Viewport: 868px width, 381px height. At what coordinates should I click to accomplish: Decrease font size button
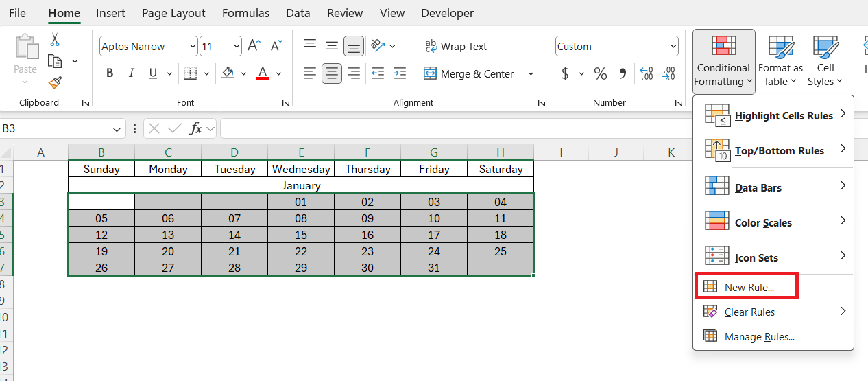point(276,46)
